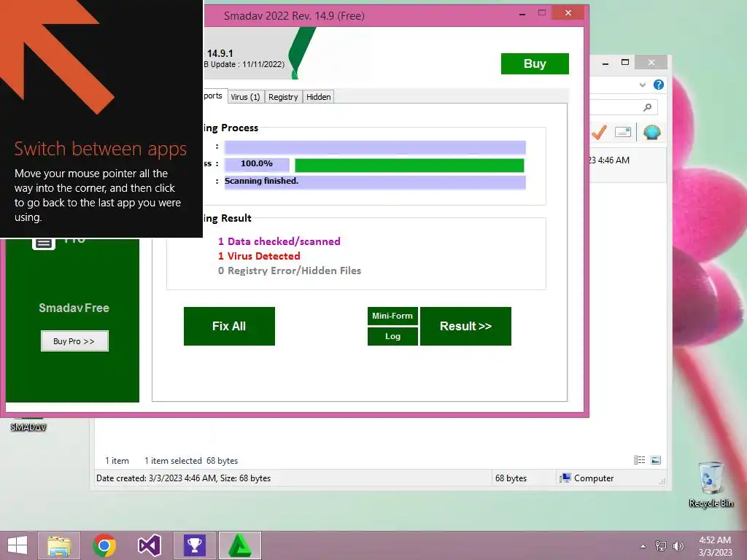The width and height of the screenshot is (747, 560).
Task: Click the Smadav taskbar icon
Action: pos(239,545)
